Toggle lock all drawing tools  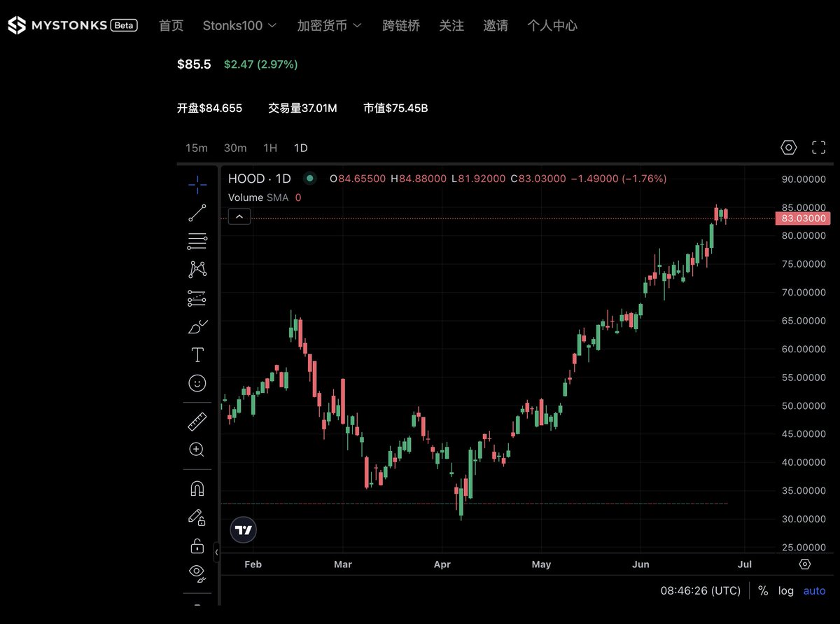[197, 546]
